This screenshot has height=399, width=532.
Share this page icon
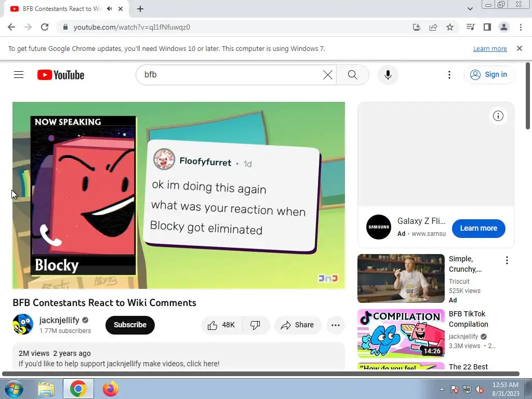(433, 27)
